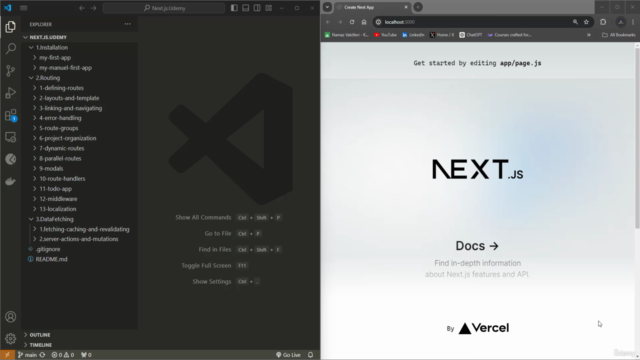Open Extensions view with badge
The width and height of the screenshot is (640, 360).
point(11,115)
